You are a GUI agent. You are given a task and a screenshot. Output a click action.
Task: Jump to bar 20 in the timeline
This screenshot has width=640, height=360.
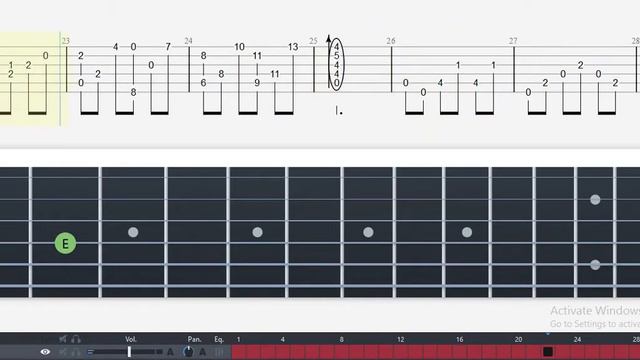[518, 339]
